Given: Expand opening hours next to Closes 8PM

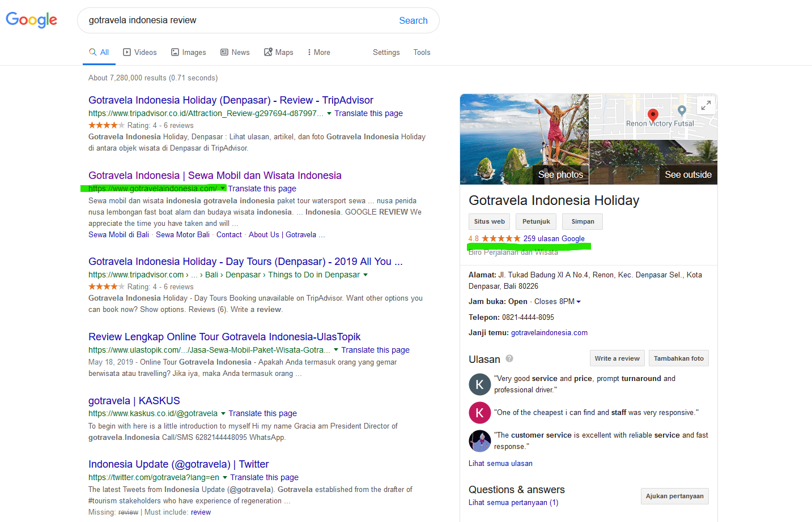Looking at the screenshot, I should 579,302.
